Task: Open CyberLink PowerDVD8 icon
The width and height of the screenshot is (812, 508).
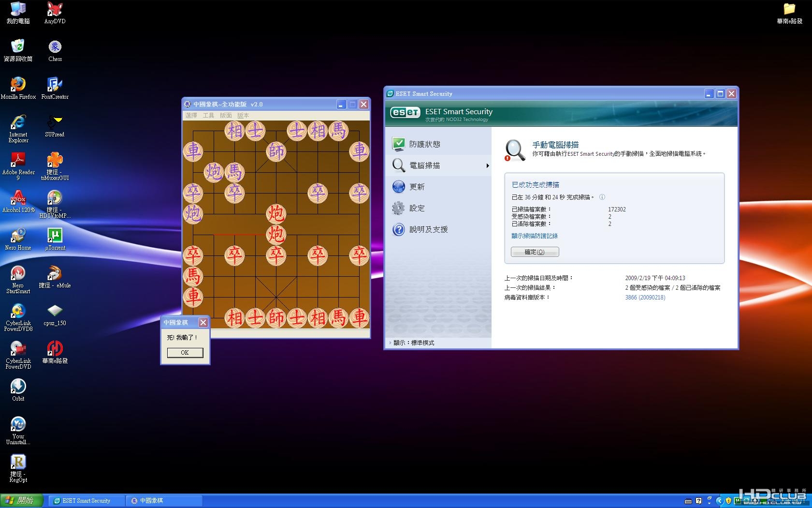Action: (x=18, y=317)
